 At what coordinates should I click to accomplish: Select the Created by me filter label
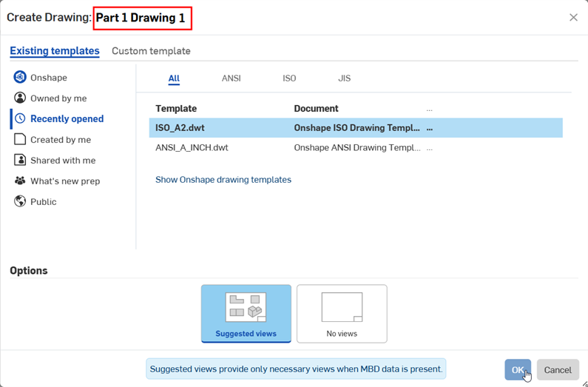point(61,140)
